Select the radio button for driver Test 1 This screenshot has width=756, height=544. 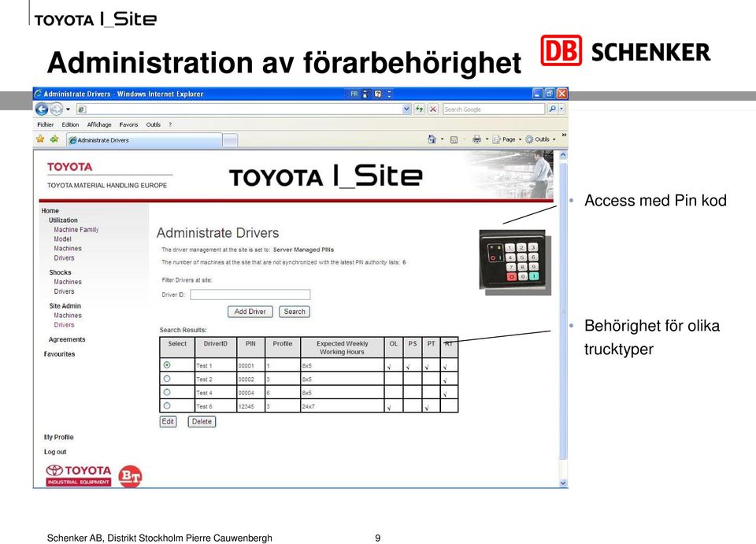167,365
